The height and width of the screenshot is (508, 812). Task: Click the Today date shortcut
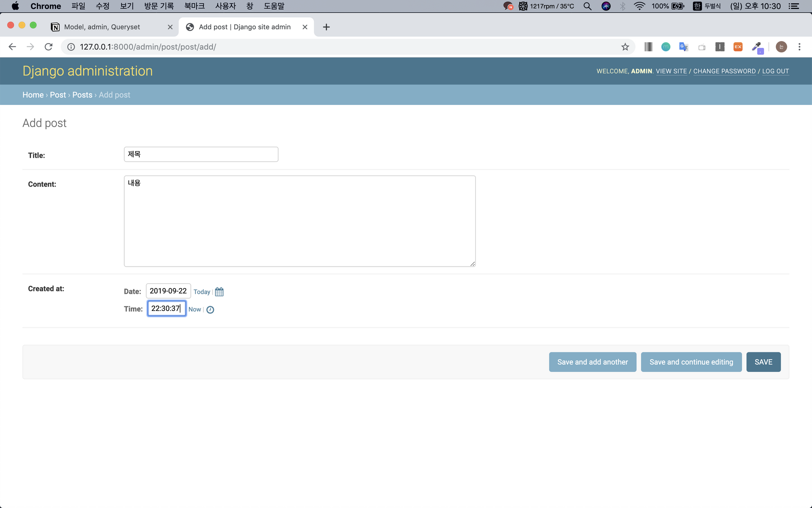(202, 292)
